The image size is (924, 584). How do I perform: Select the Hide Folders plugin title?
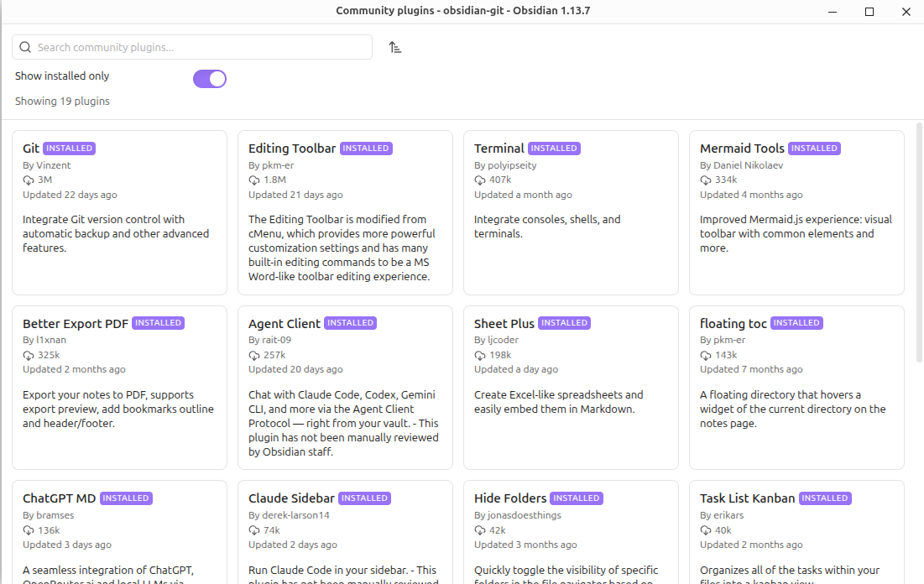point(510,498)
